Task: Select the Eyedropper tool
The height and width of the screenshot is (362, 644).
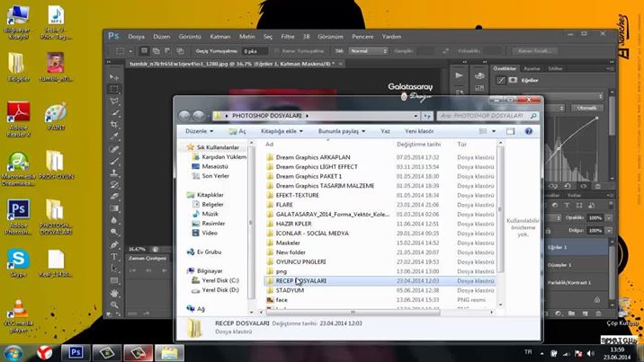Action: coord(114,137)
